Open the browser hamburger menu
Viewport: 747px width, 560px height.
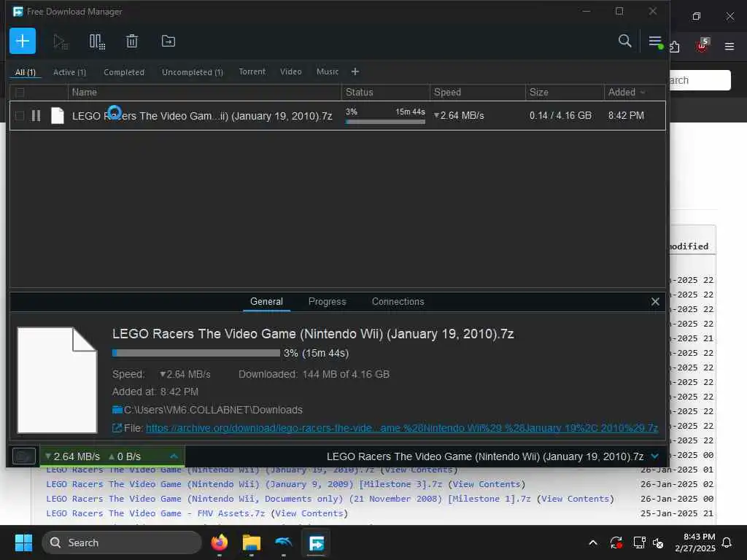tap(729, 46)
